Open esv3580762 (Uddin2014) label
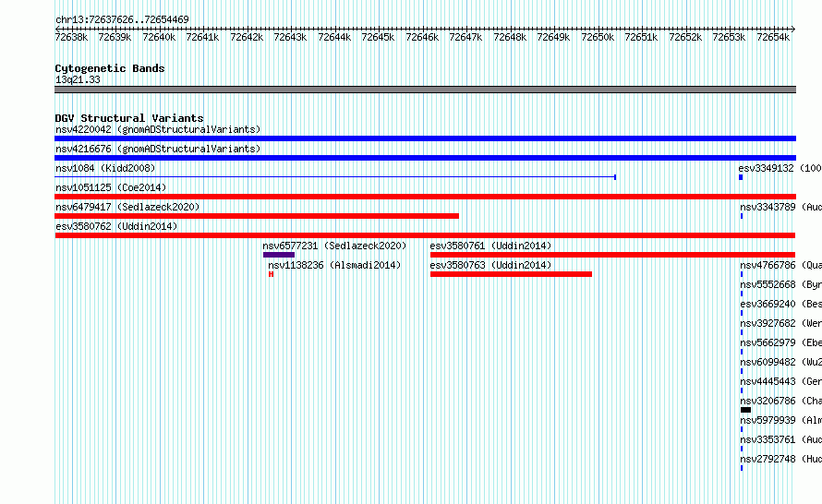The width and height of the screenshot is (822, 504). [x=116, y=226]
